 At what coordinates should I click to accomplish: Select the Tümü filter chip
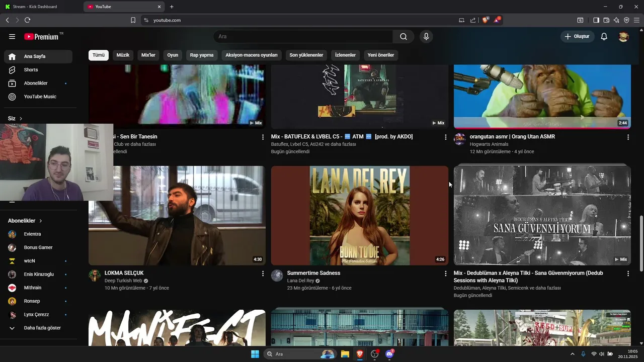pyautogui.click(x=99, y=55)
